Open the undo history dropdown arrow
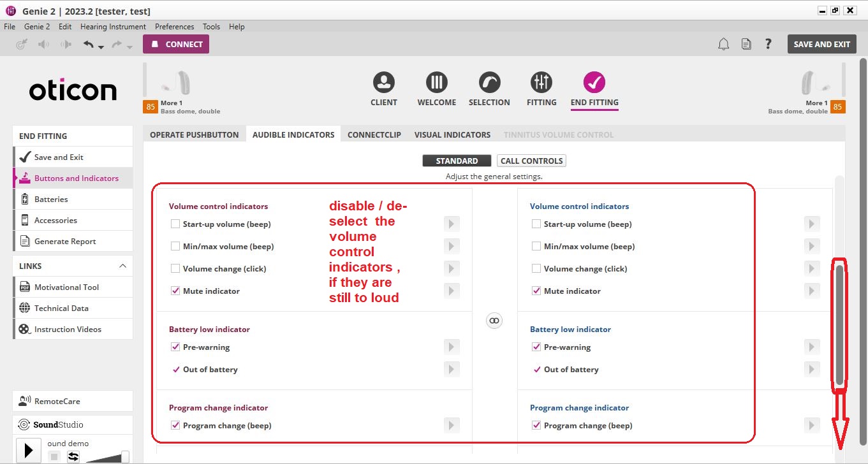 101,47
